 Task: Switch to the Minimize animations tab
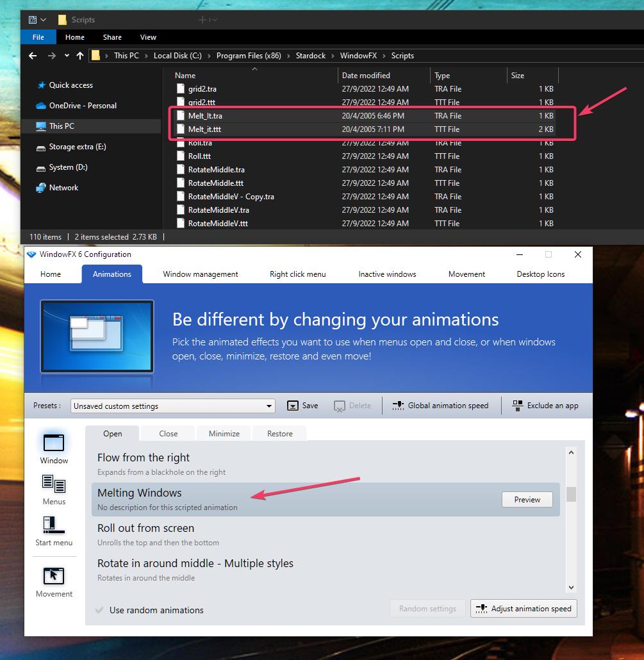pyautogui.click(x=224, y=434)
